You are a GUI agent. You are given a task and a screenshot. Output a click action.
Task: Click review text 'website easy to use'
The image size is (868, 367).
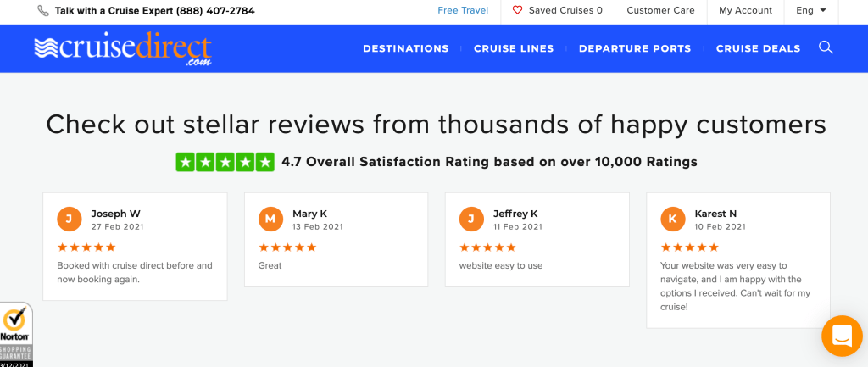click(500, 265)
